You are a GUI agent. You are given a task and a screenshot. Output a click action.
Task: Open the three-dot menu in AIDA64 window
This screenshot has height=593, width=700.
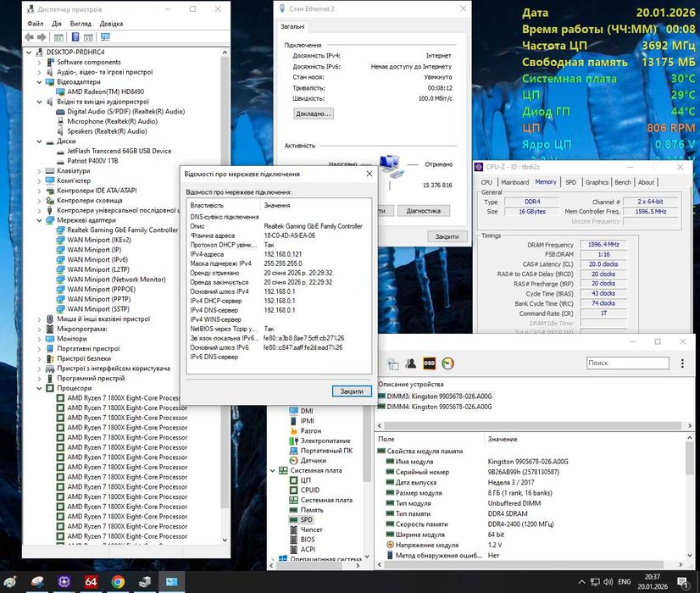[x=682, y=363]
